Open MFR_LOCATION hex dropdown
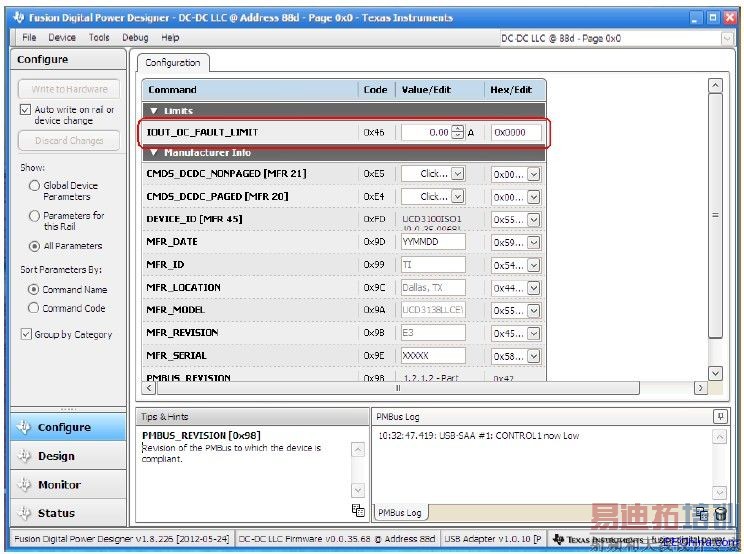Viewport: 744px width, 554px height. (x=534, y=288)
